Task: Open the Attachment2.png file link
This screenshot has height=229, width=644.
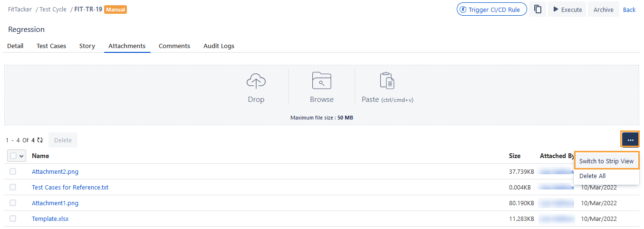Action: (55, 171)
